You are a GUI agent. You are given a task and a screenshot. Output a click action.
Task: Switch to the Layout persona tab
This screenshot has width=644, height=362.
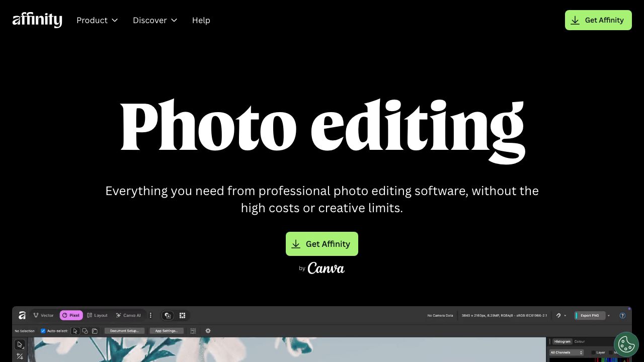point(97,315)
